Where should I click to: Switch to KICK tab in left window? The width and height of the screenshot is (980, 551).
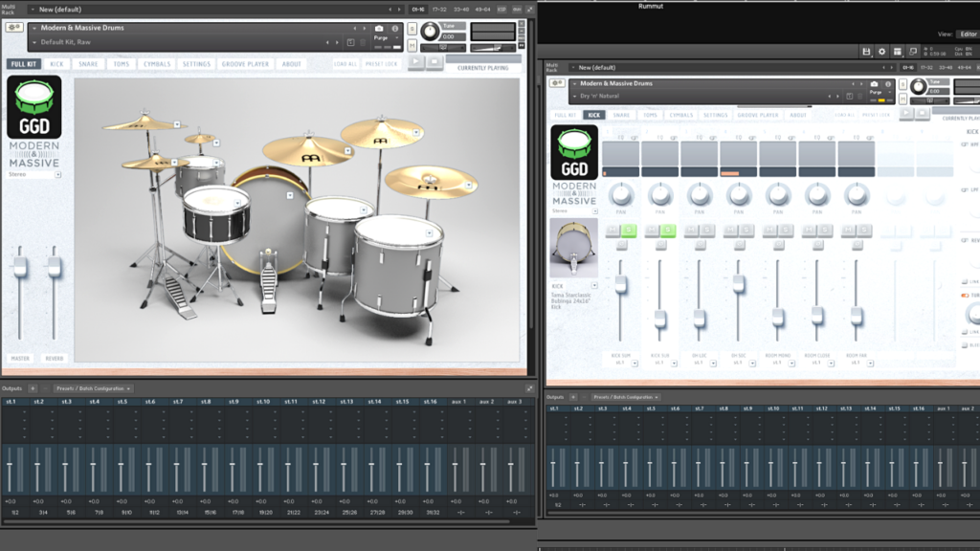(x=56, y=64)
